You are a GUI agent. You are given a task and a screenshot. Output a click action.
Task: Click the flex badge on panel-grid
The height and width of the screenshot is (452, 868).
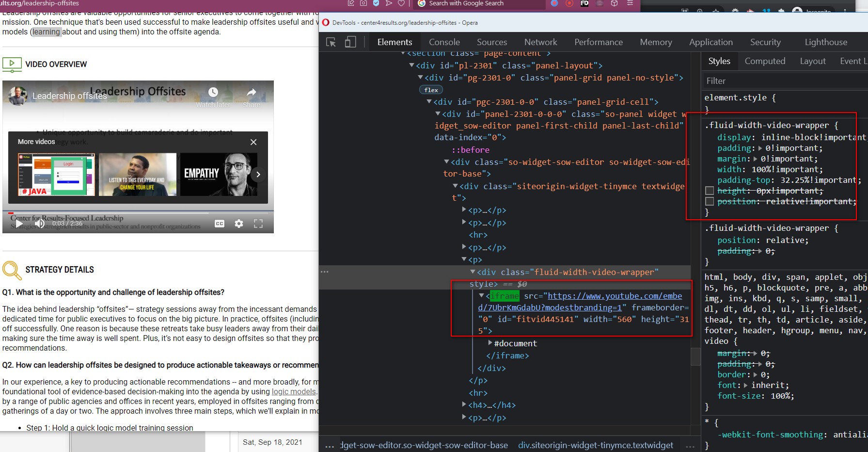tap(431, 90)
